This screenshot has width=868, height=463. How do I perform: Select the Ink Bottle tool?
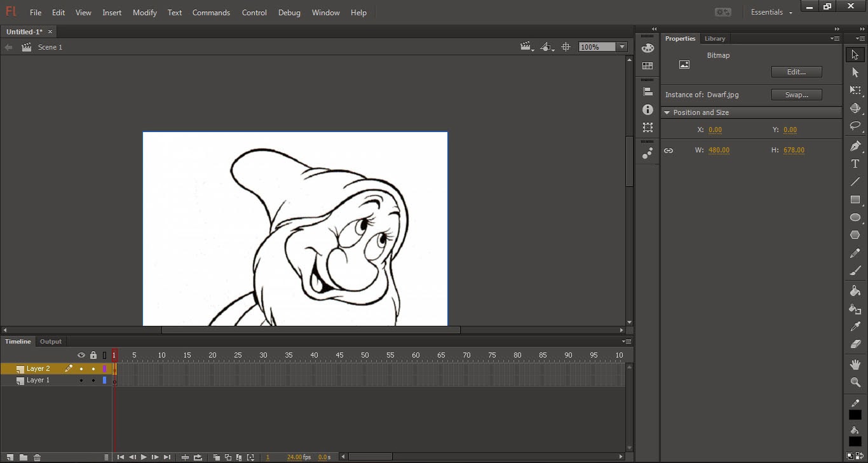855,309
